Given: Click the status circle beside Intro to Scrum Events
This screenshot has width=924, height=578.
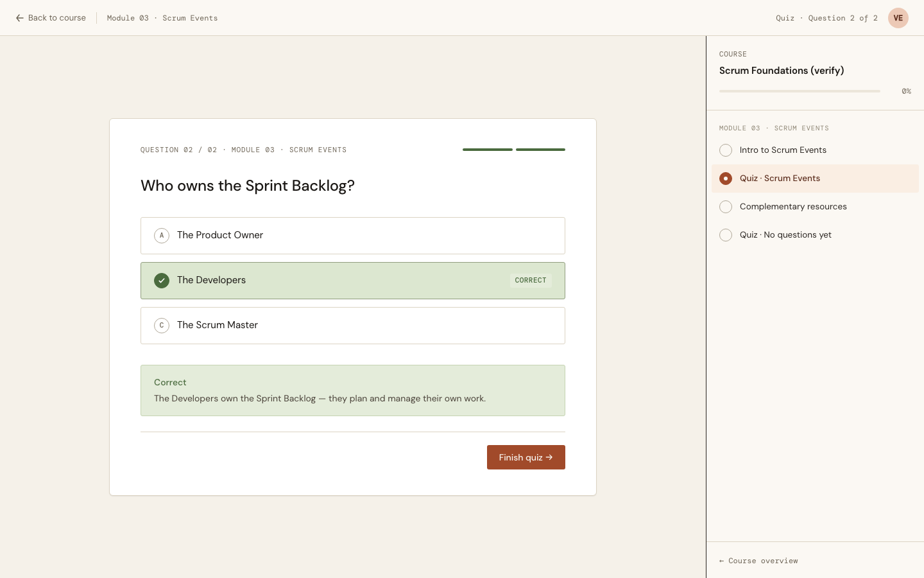Looking at the screenshot, I should click(726, 150).
